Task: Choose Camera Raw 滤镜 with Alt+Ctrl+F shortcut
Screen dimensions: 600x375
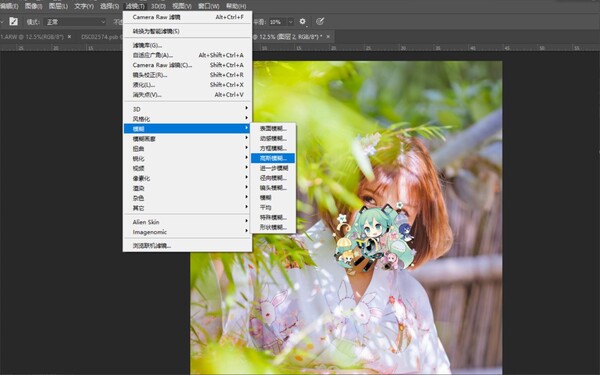Action: click(188, 17)
